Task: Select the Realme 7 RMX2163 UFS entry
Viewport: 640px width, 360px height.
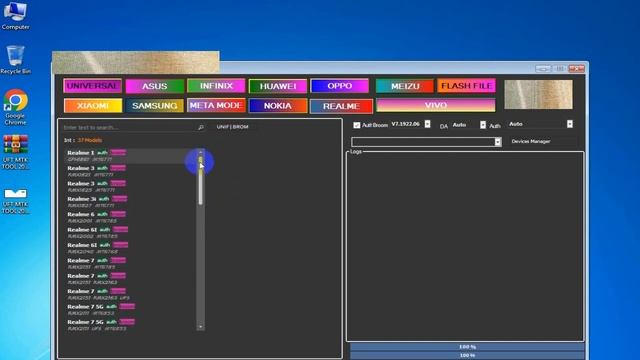Action: [x=130, y=294]
